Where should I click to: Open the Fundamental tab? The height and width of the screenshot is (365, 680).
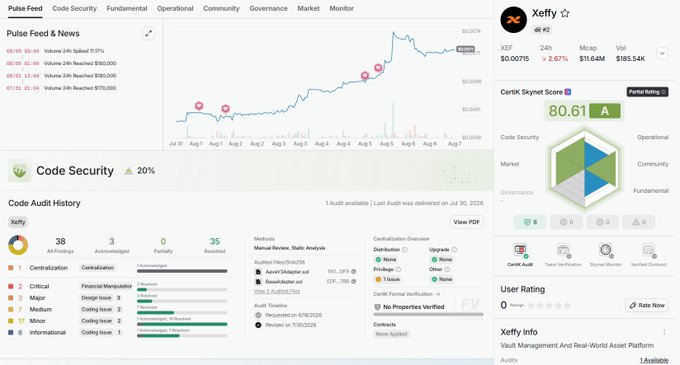(127, 8)
